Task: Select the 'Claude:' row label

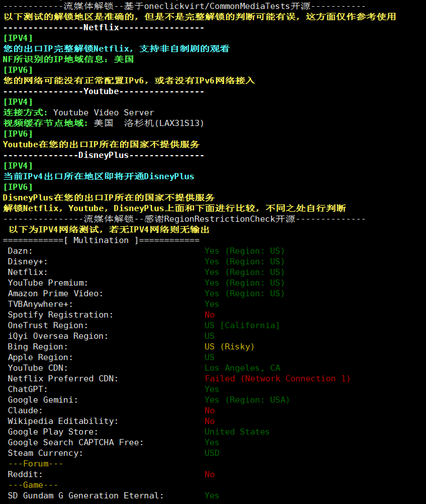Action: 25,410
